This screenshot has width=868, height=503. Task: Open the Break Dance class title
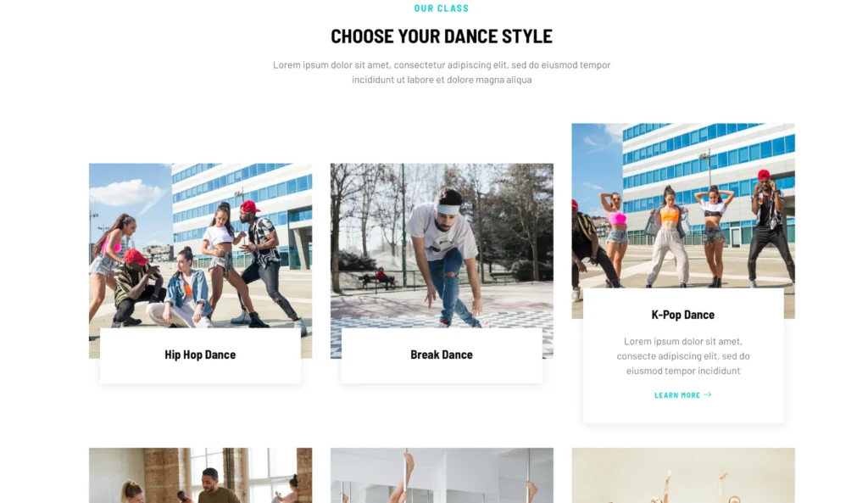pos(441,355)
